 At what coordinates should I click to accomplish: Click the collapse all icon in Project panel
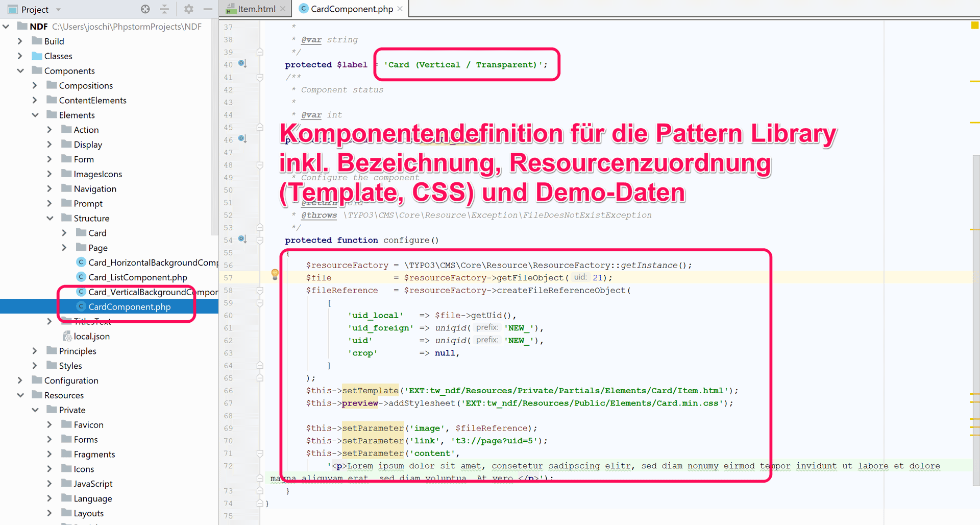[164, 9]
